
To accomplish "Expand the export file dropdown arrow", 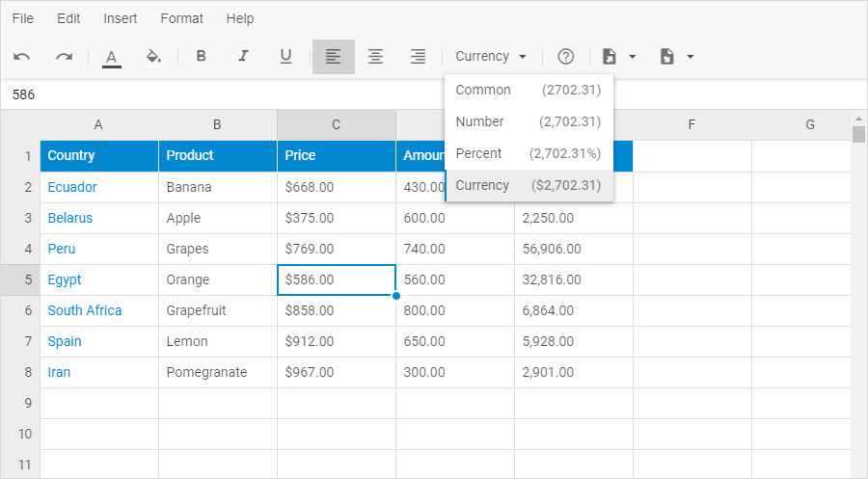I will click(x=691, y=57).
